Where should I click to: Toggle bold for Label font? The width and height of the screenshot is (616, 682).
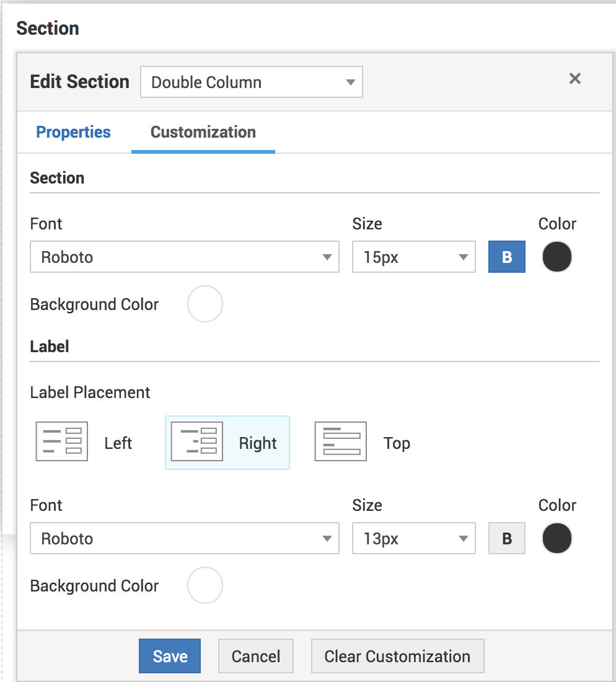tap(507, 539)
